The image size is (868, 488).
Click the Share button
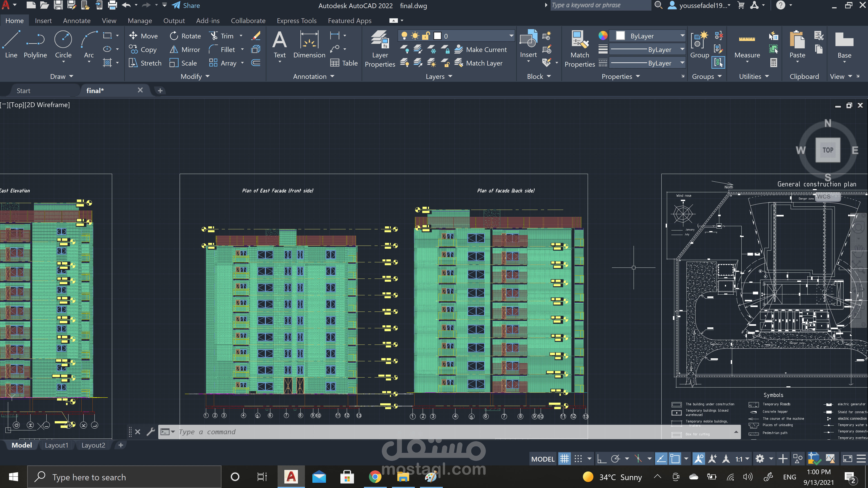186,5
